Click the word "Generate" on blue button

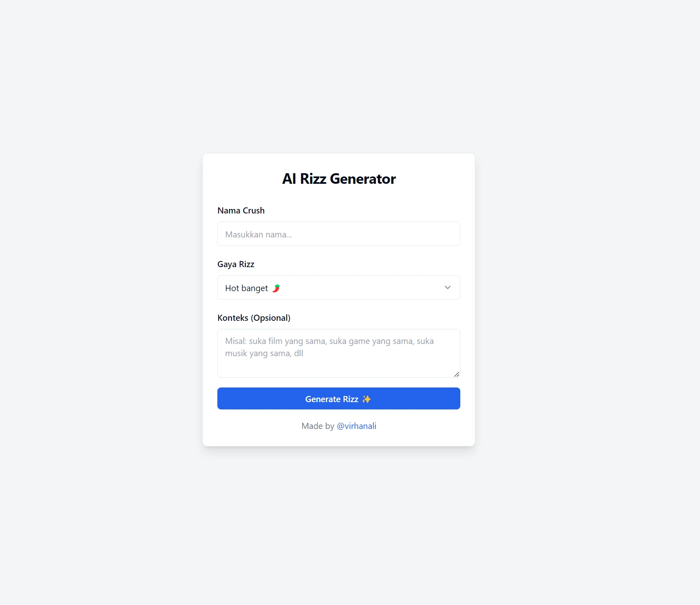(323, 399)
